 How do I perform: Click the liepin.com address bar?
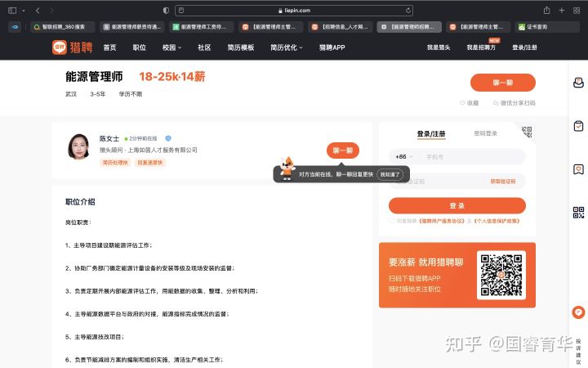[x=294, y=11]
